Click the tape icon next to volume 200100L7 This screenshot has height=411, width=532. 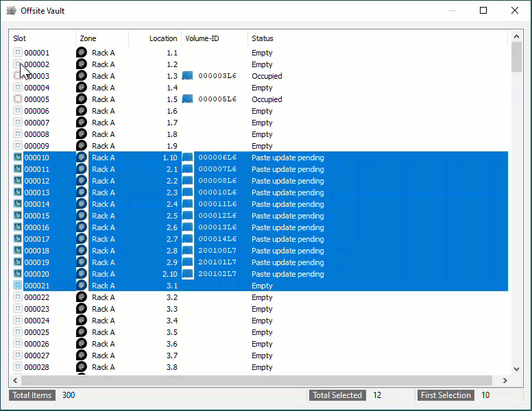[x=187, y=251]
